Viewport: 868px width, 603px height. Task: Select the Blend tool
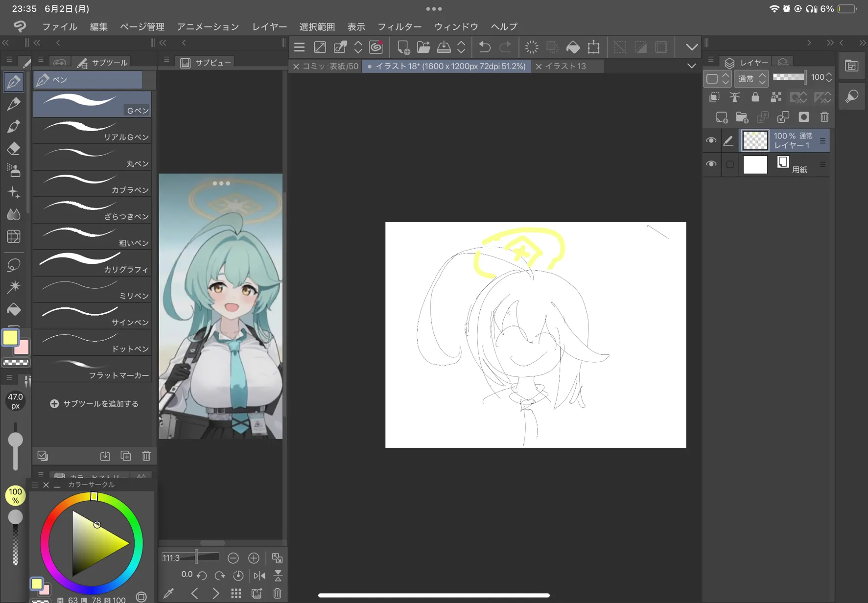click(14, 214)
